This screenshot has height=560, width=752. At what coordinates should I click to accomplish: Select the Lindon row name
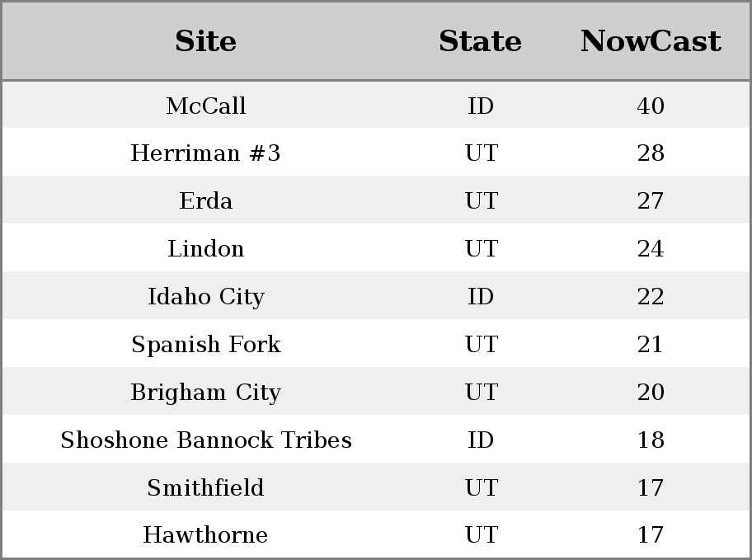(x=205, y=249)
